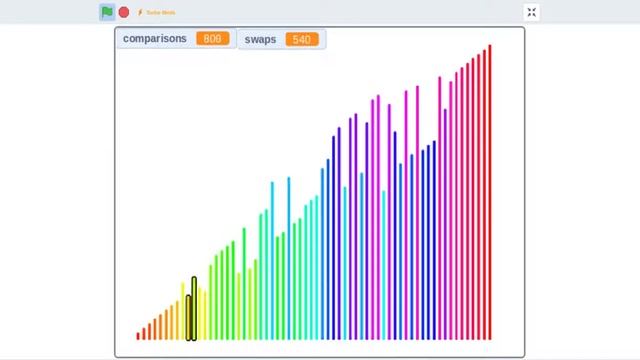Click the swaps value 540
Viewport: 640px width, 360px height.
(x=302, y=39)
